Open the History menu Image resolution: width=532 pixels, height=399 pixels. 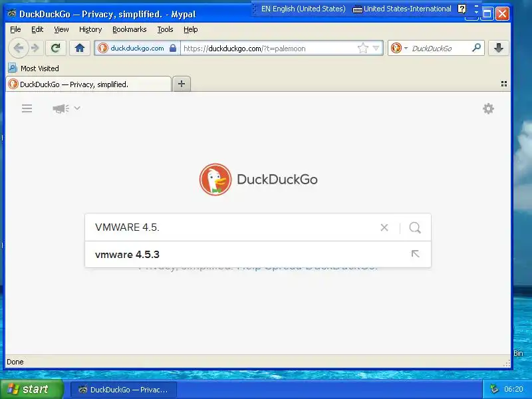click(x=90, y=29)
